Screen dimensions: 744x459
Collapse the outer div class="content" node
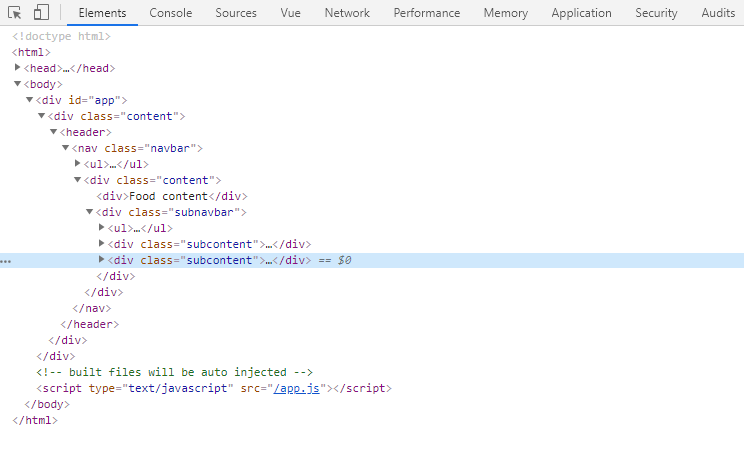pos(42,115)
